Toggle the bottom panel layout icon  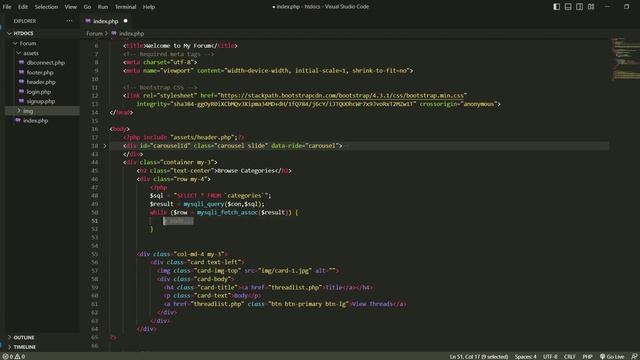[x=568, y=7]
